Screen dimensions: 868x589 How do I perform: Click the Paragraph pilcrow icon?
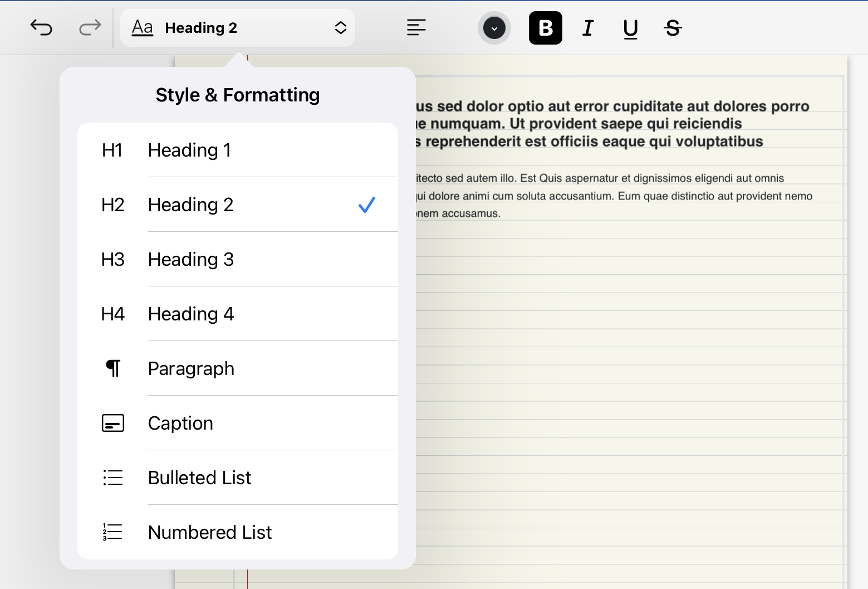tap(113, 368)
